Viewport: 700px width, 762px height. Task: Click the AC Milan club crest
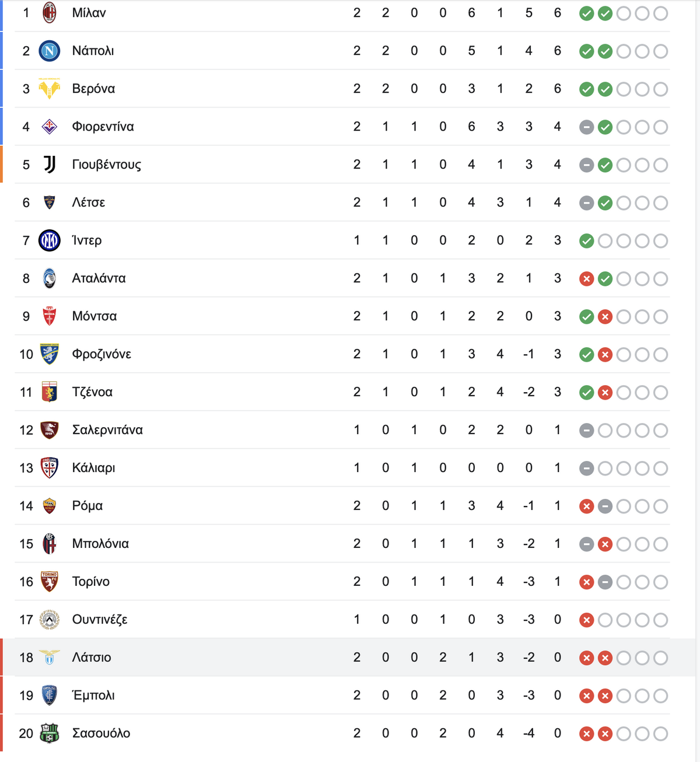click(x=50, y=13)
